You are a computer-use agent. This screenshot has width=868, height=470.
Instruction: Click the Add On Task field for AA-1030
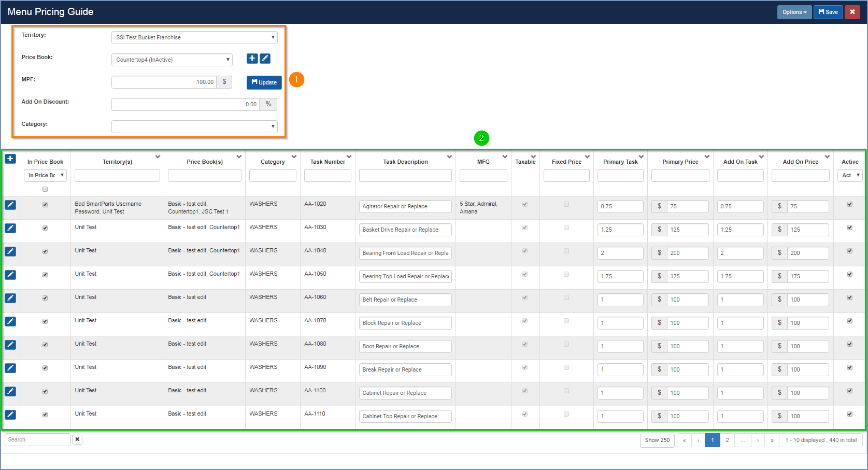(740, 230)
